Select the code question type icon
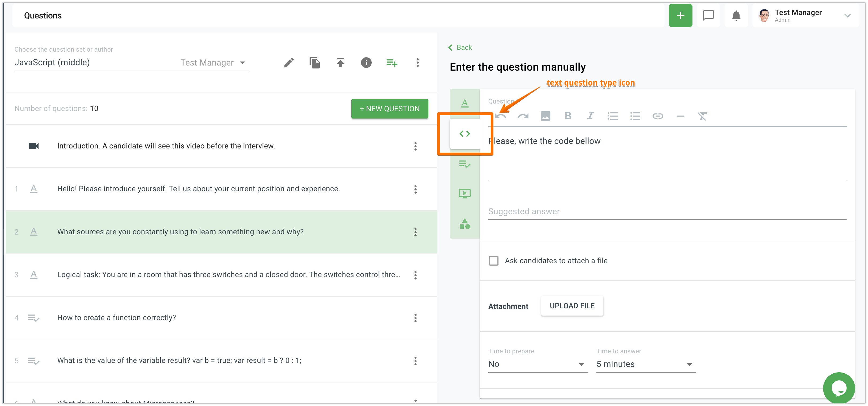 point(464,134)
